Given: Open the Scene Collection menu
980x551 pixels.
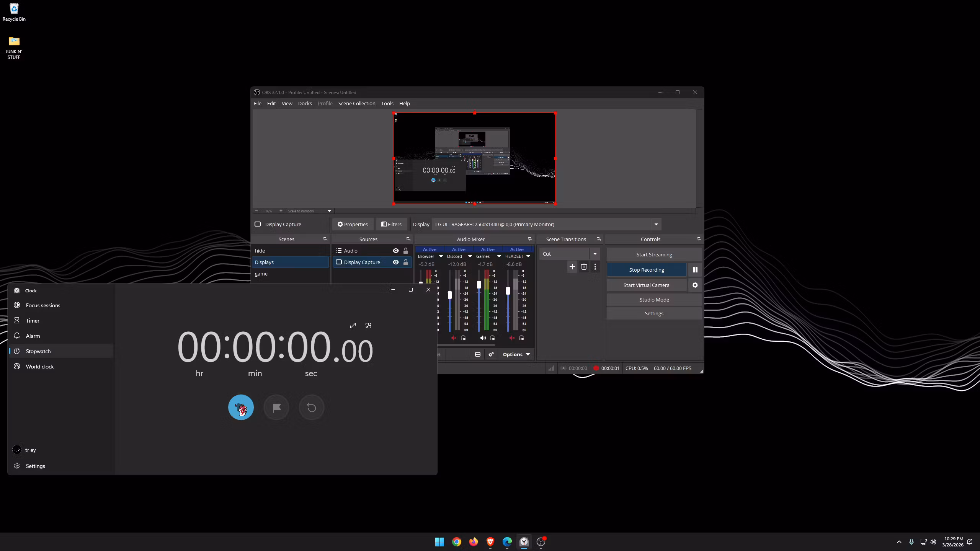Looking at the screenshot, I should point(357,103).
